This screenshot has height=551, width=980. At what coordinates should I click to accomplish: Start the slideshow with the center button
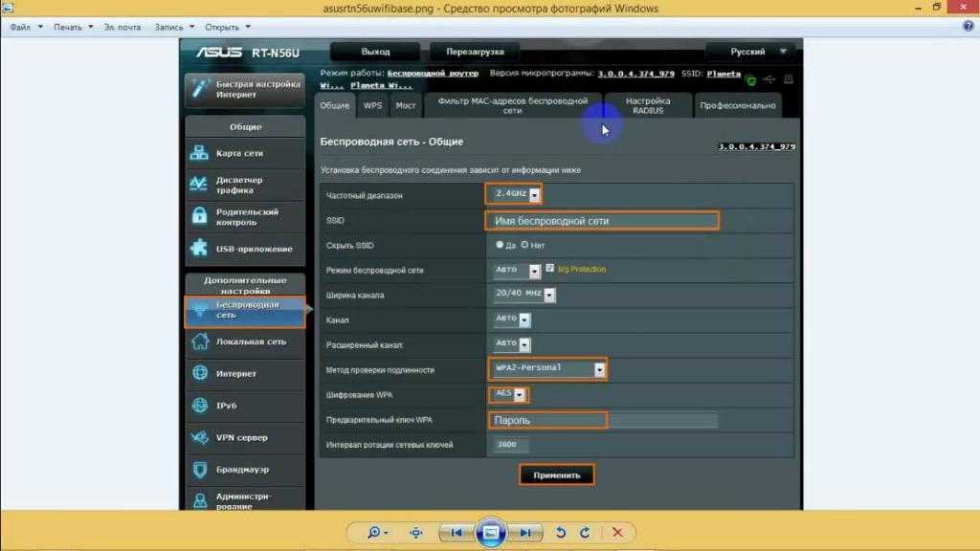pos(490,532)
